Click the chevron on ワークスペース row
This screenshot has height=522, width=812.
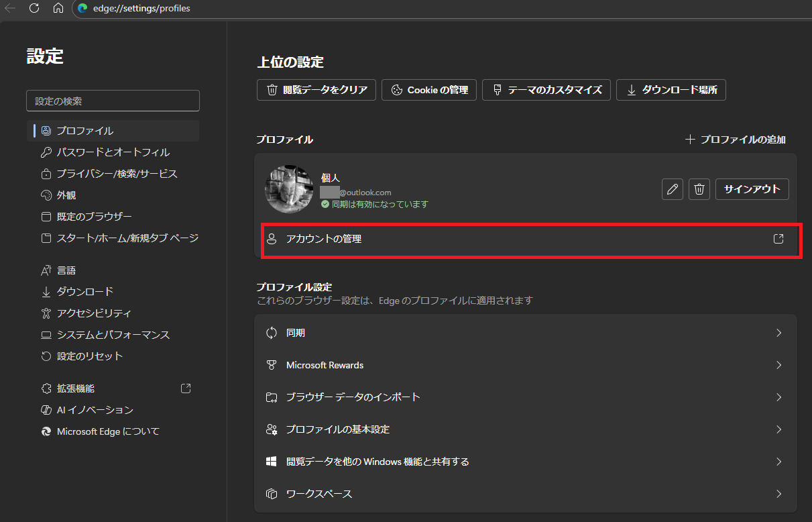[778, 494]
